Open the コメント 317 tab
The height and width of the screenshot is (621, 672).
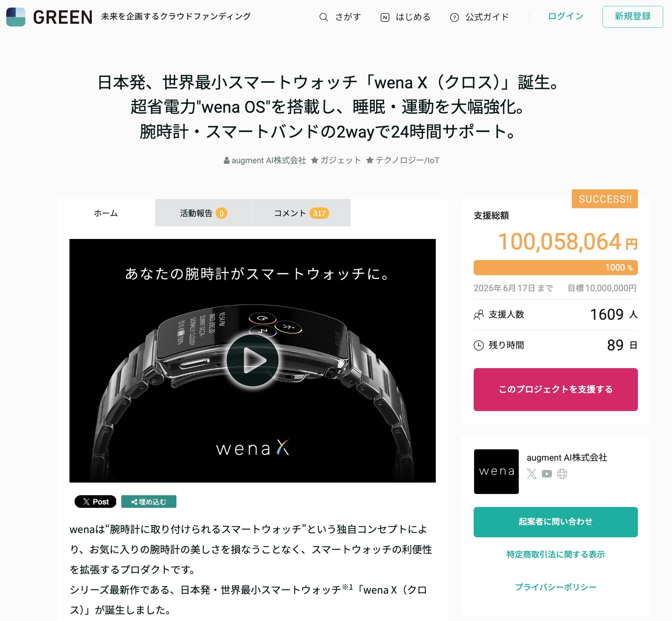coord(301,213)
